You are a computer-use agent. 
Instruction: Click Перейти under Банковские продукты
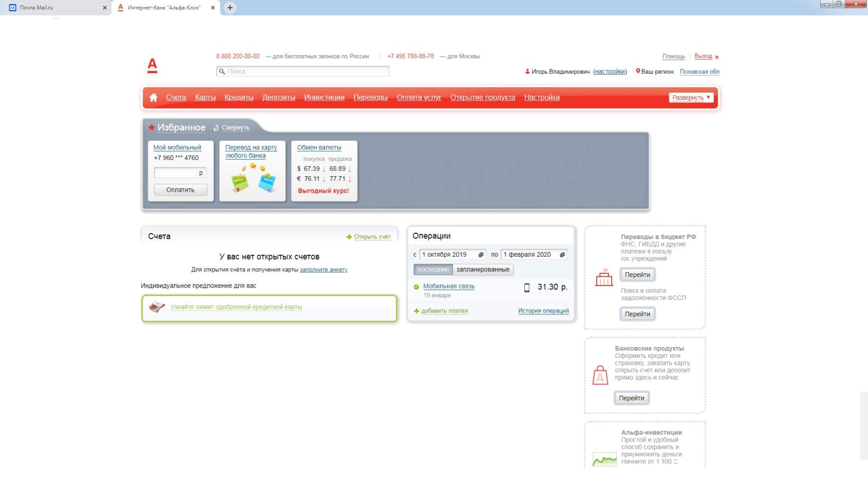click(x=632, y=398)
